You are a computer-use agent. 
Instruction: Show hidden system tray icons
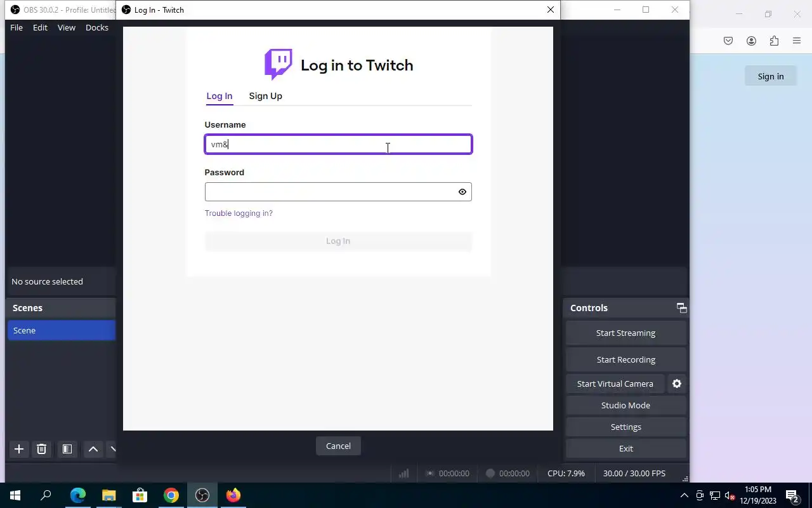pyautogui.click(x=684, y=495)
